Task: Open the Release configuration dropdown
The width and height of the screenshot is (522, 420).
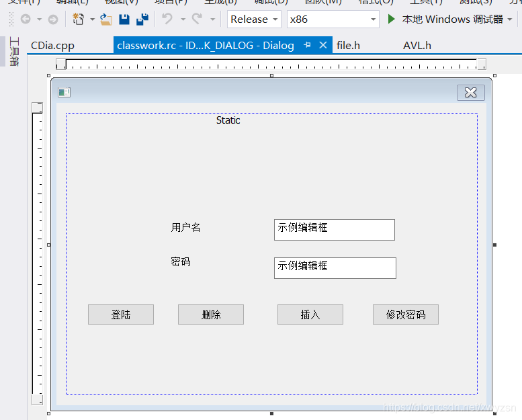Action: pyautogui.click(x=254, y=19)
